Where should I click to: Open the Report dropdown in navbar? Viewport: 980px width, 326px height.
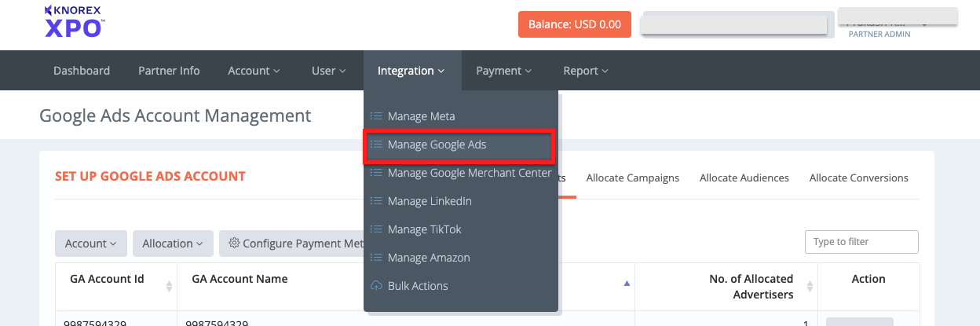[x=585, y=71]
